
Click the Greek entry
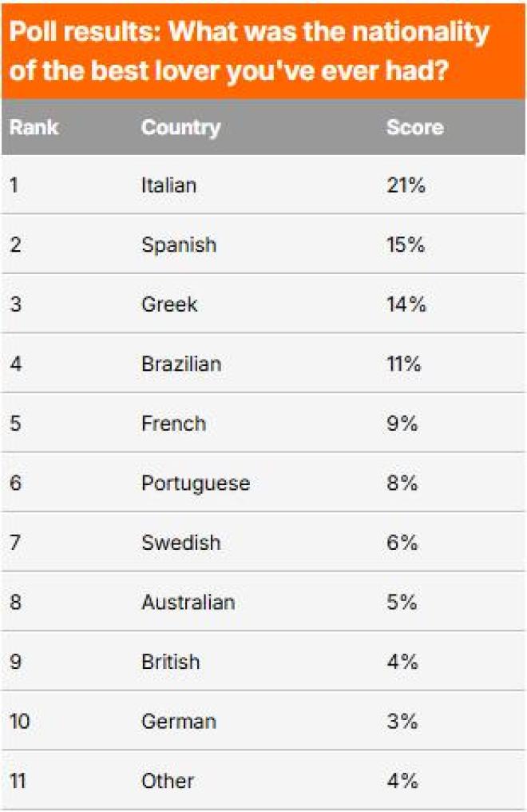click(x=169, y=304)
